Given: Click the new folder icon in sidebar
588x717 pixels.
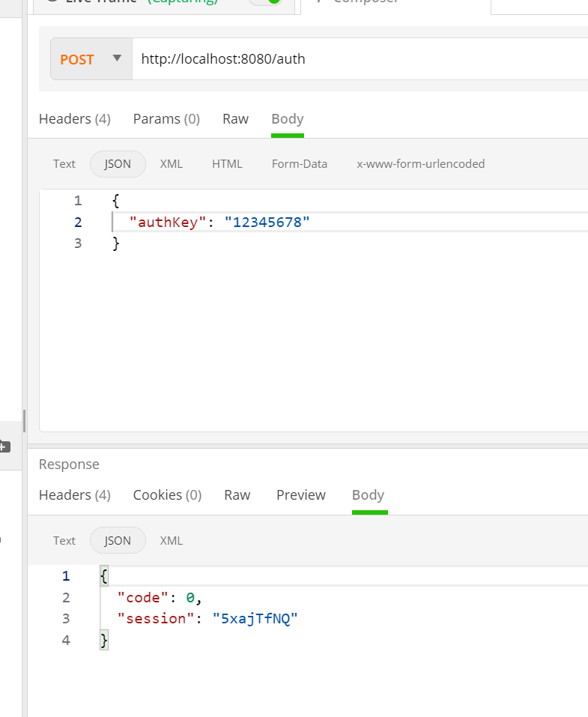Looking at the screenshot, I should (x=4, y=447).
